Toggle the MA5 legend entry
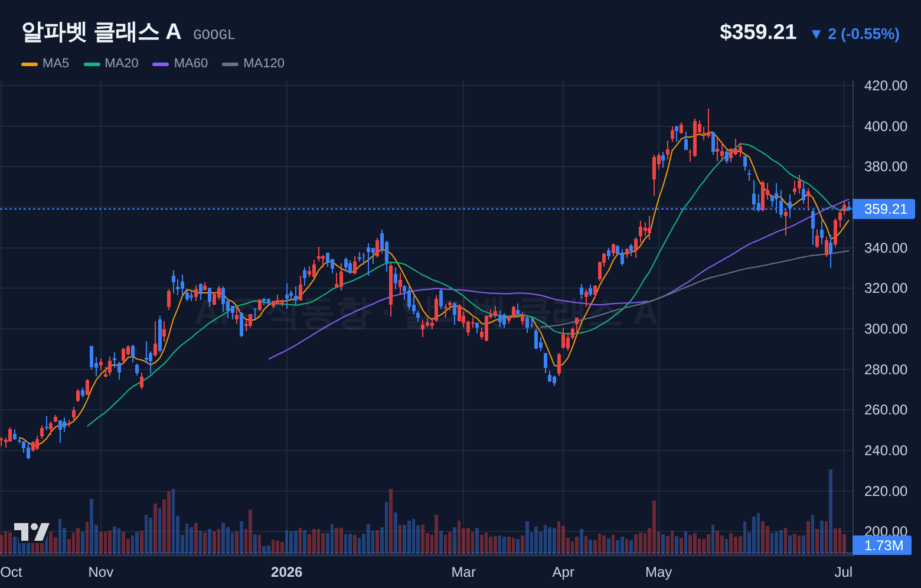921x588 pixels. pyautogui.click(x=45, y=63)
